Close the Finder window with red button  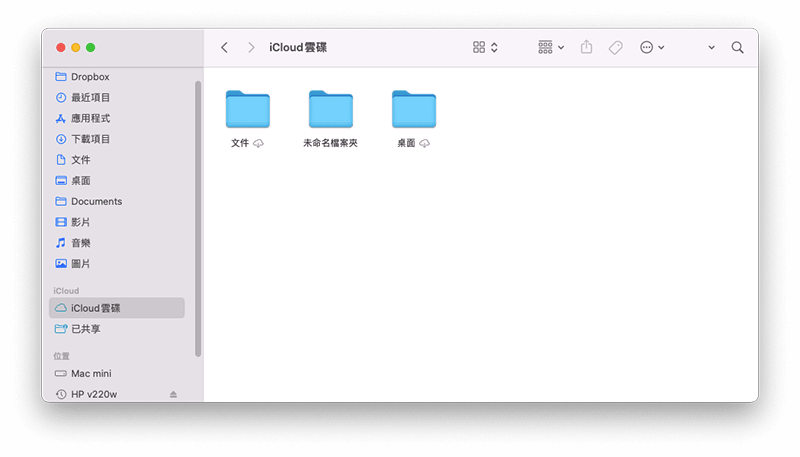[x=61, y=47]
